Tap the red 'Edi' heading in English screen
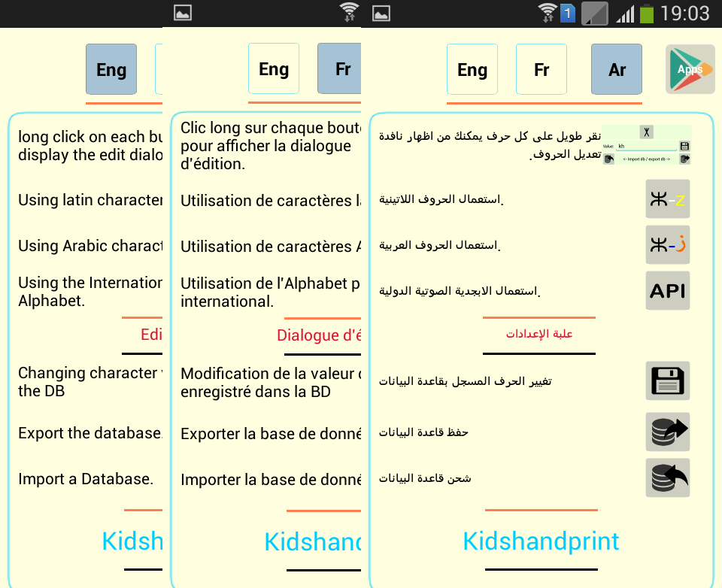Screen dimensions: 722x588 coord(151,335)
